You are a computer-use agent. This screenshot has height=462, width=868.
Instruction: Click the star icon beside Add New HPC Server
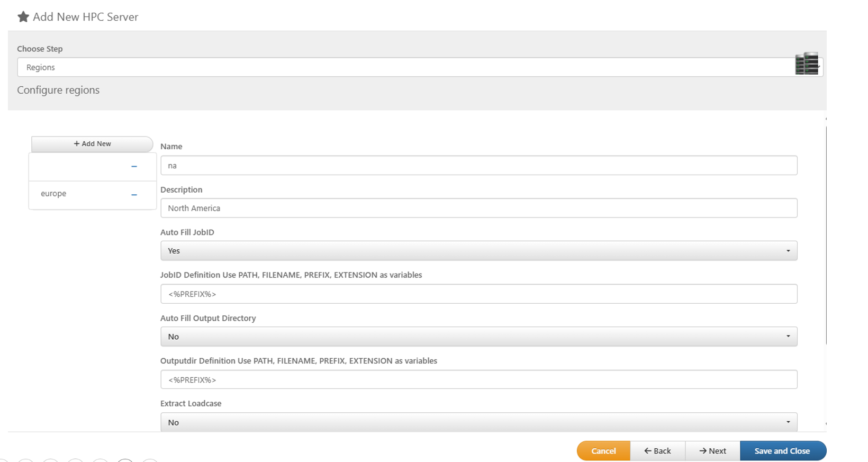tap(23, 17)
